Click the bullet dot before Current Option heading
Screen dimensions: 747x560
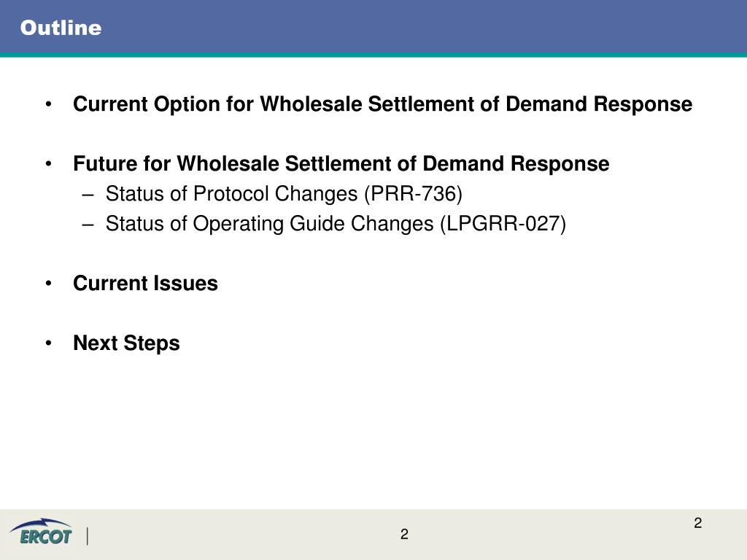coord(49,104)
